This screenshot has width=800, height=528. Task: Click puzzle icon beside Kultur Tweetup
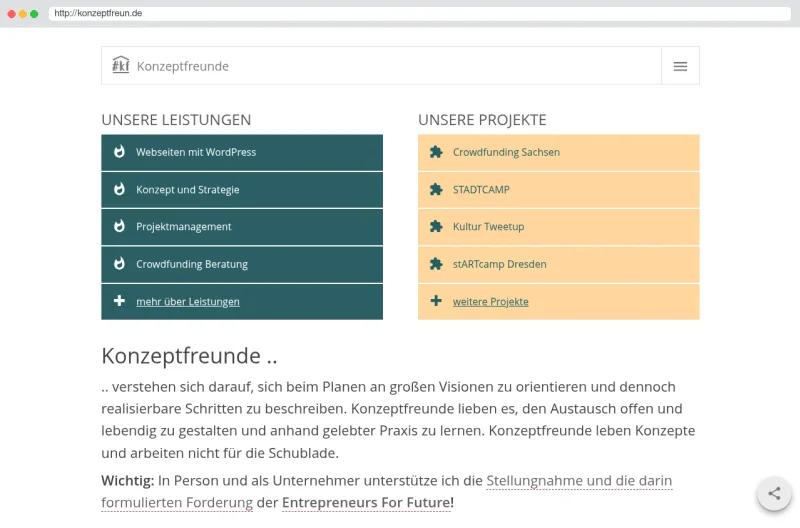436,226
